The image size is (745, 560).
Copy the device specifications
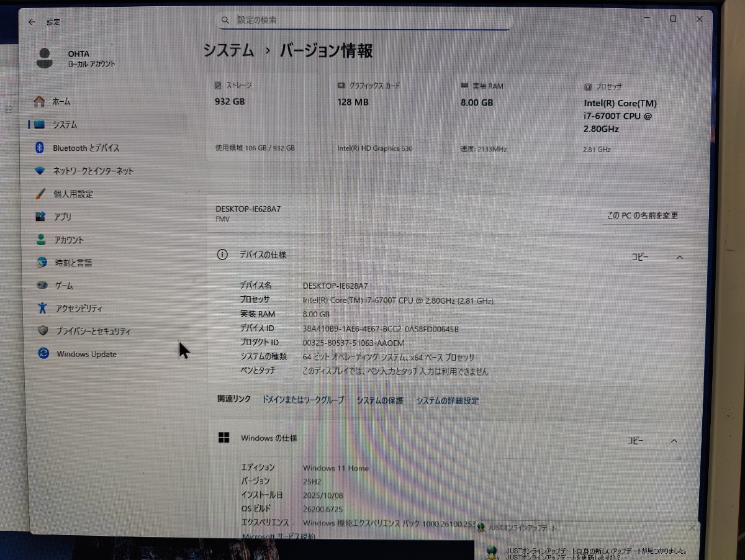(639, 257)
